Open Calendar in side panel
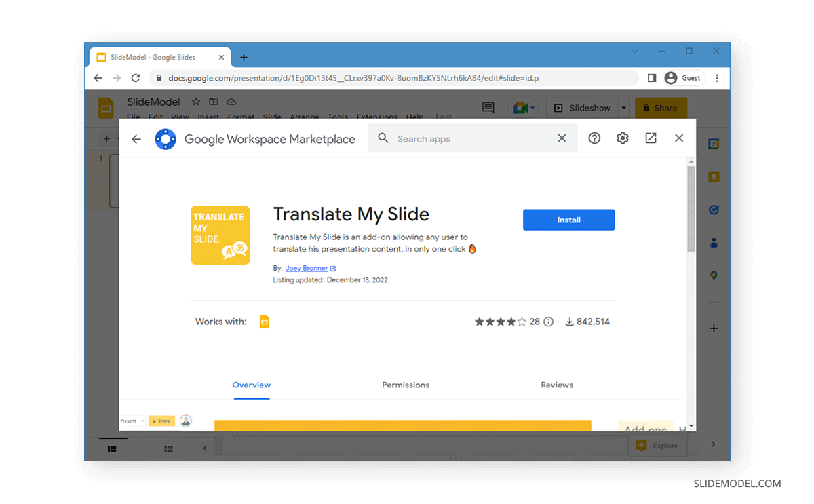 pyautogui.click(x=714, y=144)
